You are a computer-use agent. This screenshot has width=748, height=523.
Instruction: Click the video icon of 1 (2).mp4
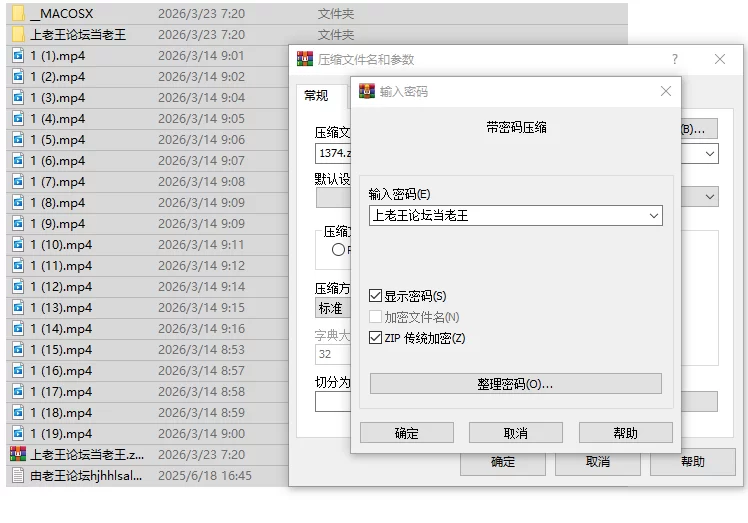18,76
